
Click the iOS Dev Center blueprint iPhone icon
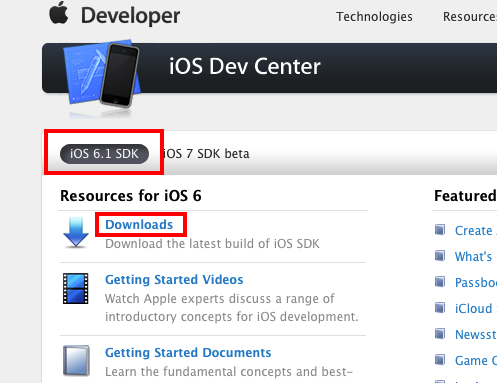101,75
